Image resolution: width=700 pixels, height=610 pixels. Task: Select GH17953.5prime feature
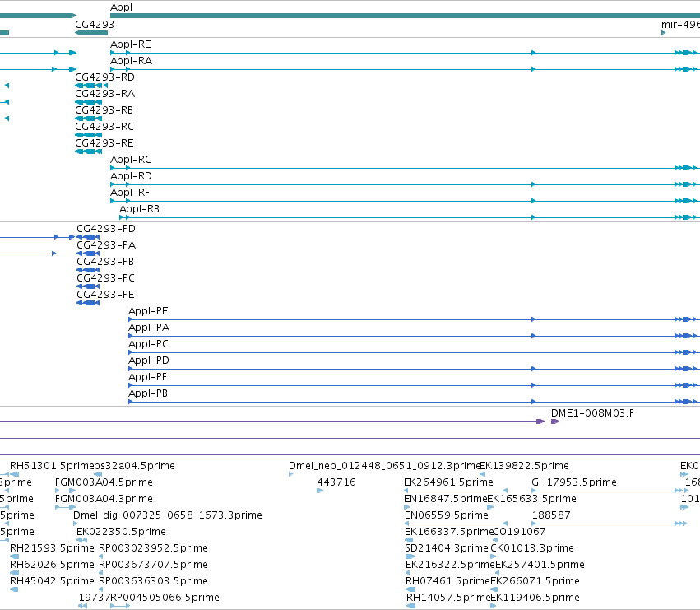point(574,482)
